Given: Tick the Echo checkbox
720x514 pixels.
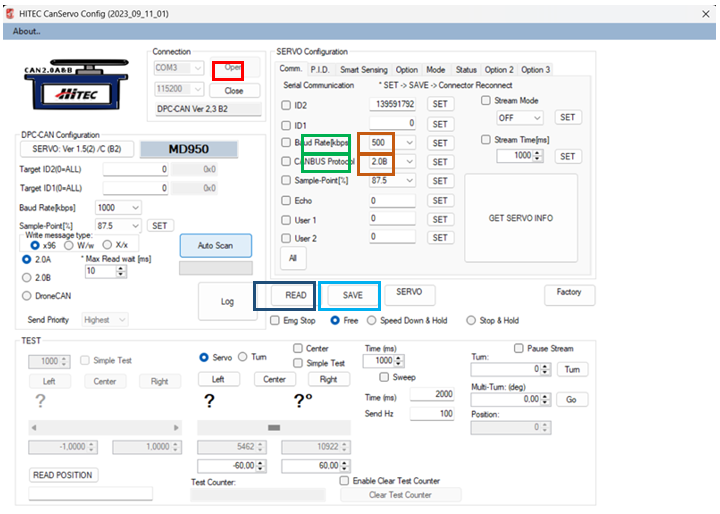Looking at the screenshot, I should [287, 201].
